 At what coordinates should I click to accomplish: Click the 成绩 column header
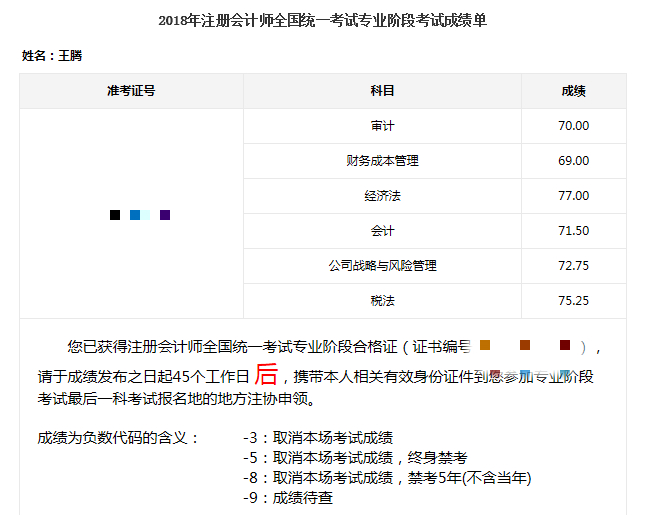573,91
